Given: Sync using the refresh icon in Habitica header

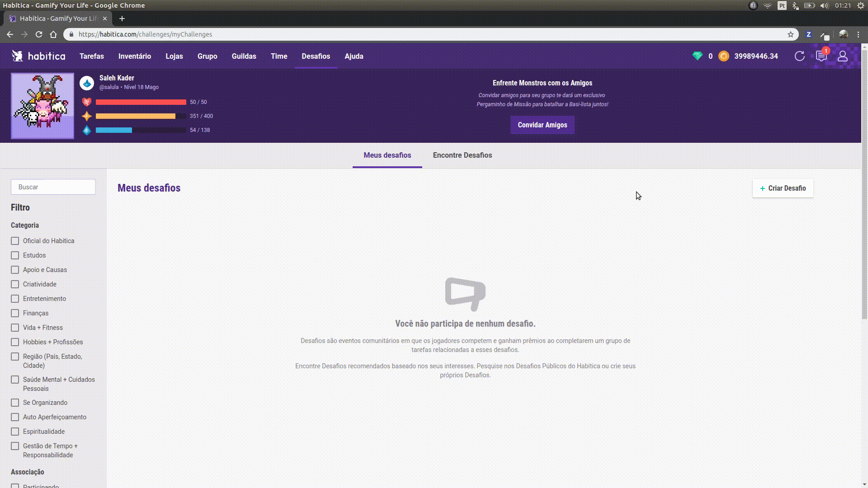Looking at the screenshot, I should 799,56.
